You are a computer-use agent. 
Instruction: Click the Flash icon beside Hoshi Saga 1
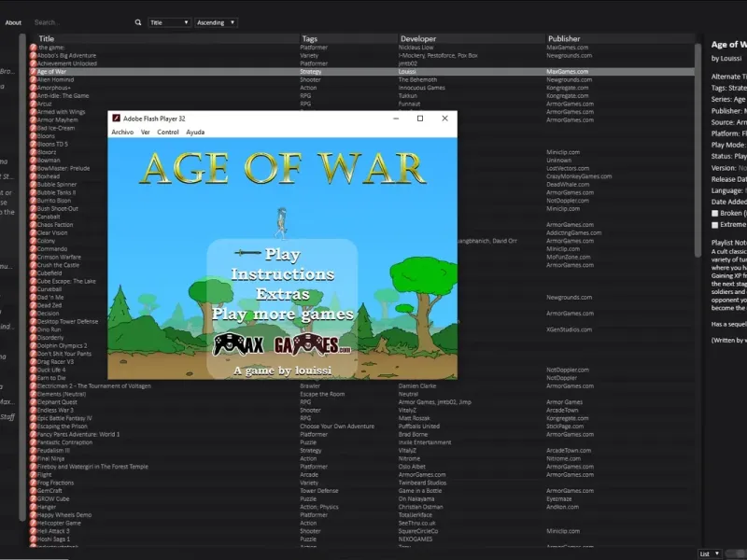(x=33, y=539)
